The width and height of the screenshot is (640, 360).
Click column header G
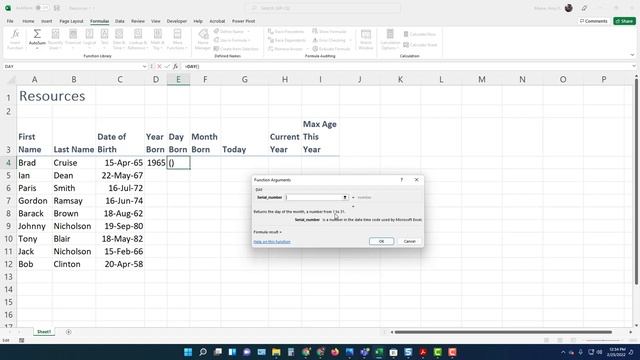tap(244, 80)
